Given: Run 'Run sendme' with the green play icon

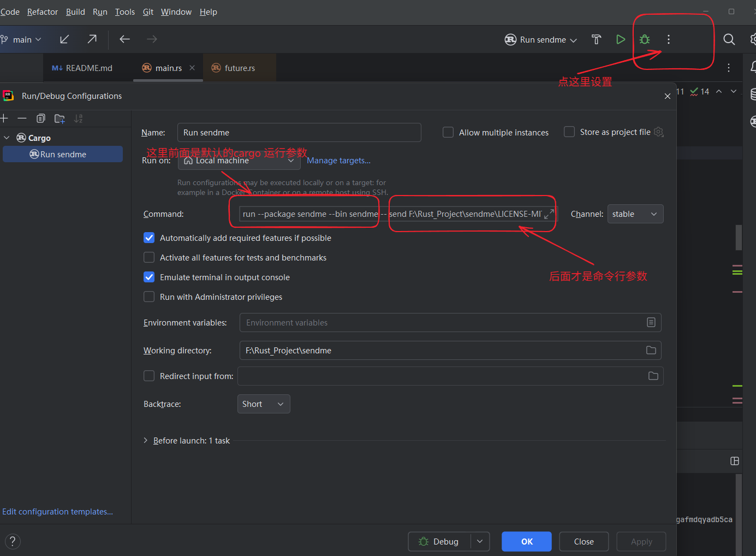Looking at the screenshot, I should [x=621, y=39].
